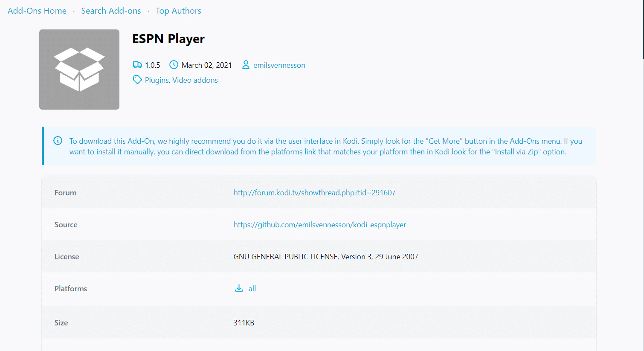The height and width of the screenshot is (351, 644).
Task: Open author emilsvennesson's profile
Action: [x=279, y=65]
